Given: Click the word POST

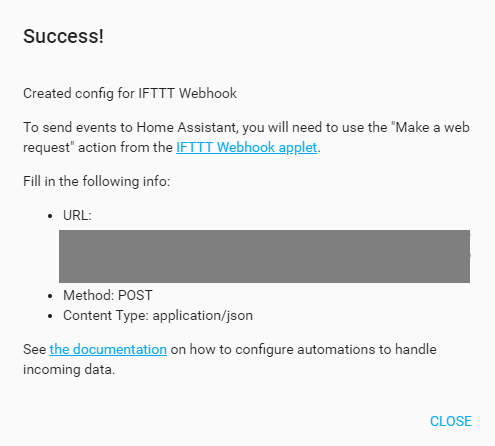Looking at the screenshot, I should coord(135,295).
